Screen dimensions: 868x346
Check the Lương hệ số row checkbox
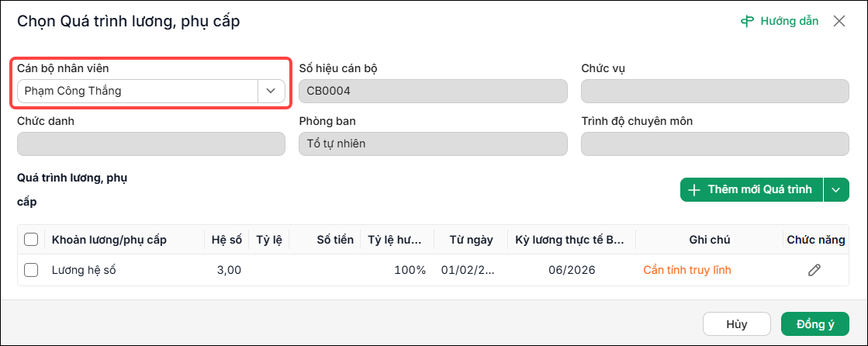tap(31, 270)
